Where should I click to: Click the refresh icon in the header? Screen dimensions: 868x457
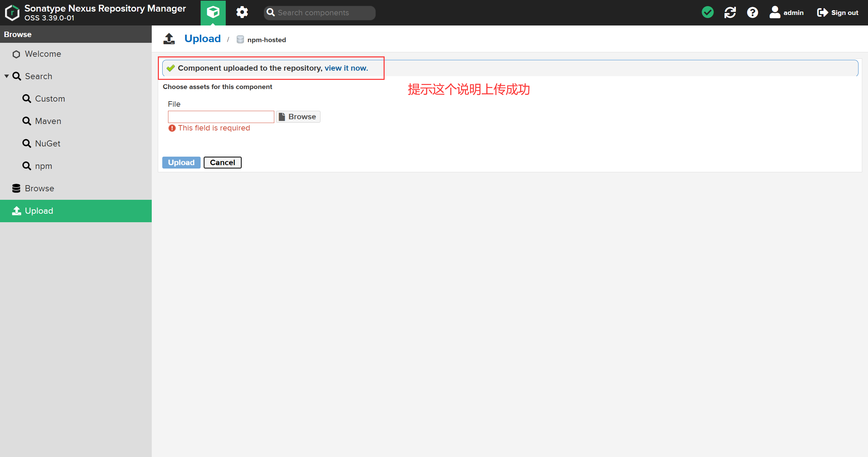[730, 13]
